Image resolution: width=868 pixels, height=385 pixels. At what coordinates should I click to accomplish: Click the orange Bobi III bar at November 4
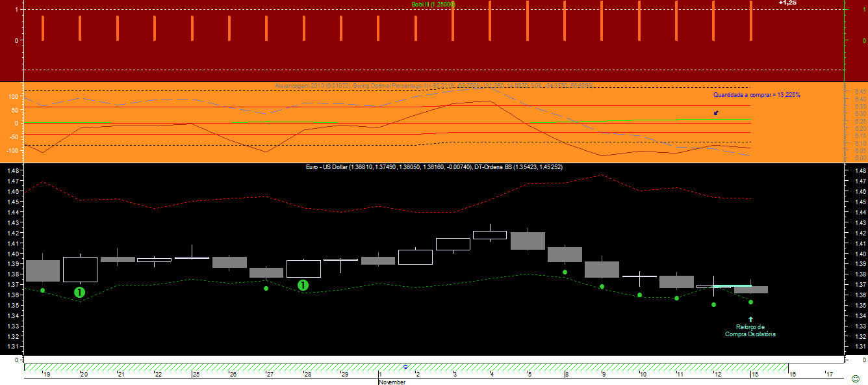click(x=491, y=21)
